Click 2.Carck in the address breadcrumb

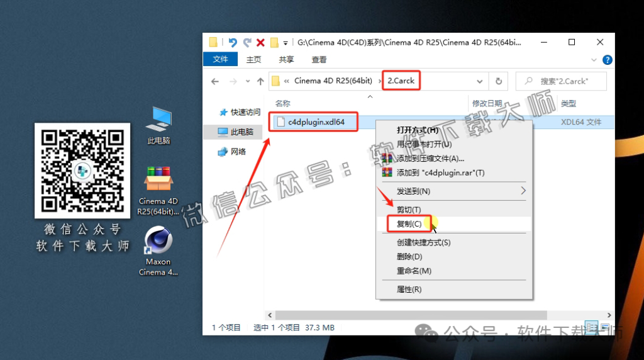pyautogui.click(x=401, y=81)
